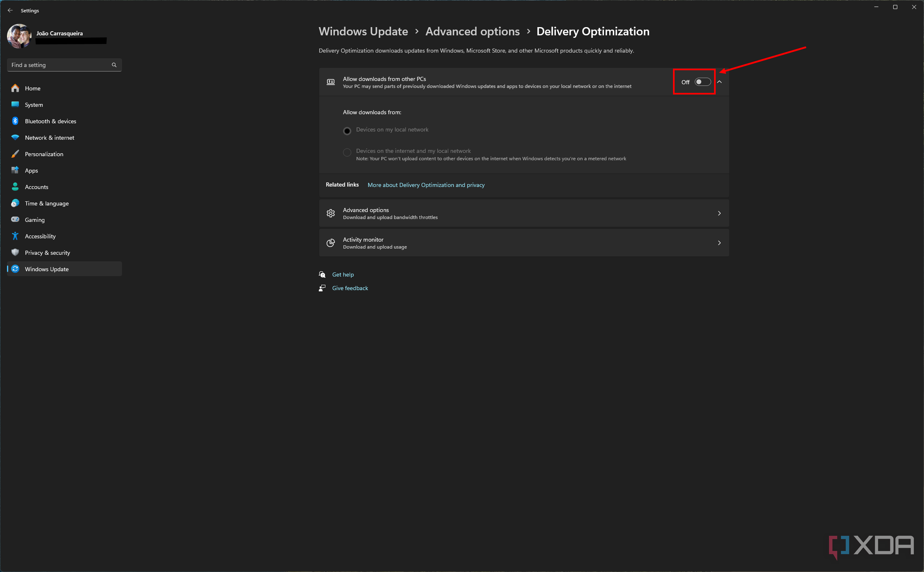The width and height of the screenshot is (924, 572).
Task: Click the Download and upload bandwidth throttles text
Action: point(390,217)
